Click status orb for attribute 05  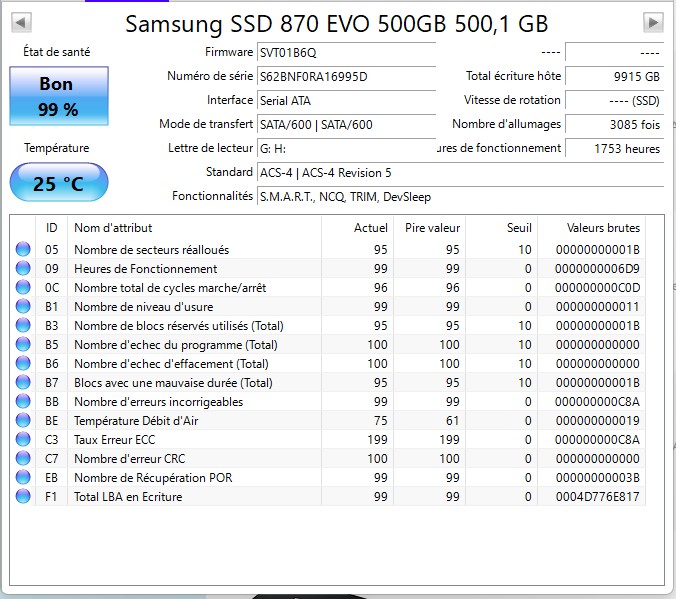tap(23, 249)
